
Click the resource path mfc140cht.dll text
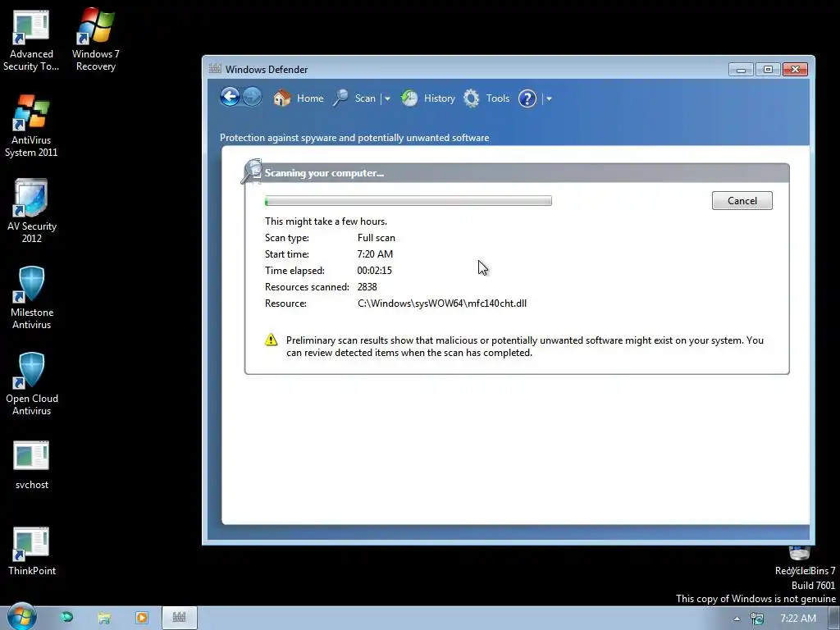point(442,304)
